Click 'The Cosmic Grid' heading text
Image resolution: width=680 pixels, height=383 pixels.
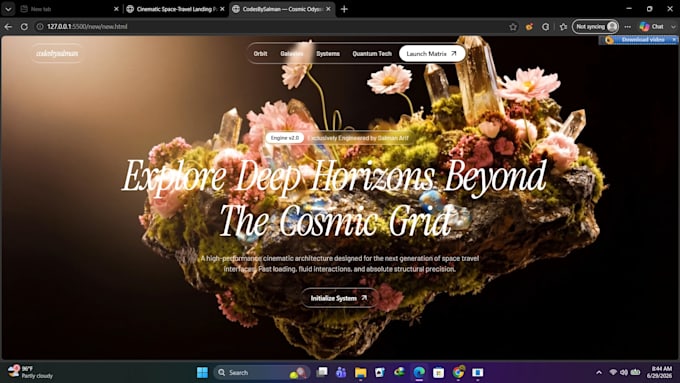(335, 222)
